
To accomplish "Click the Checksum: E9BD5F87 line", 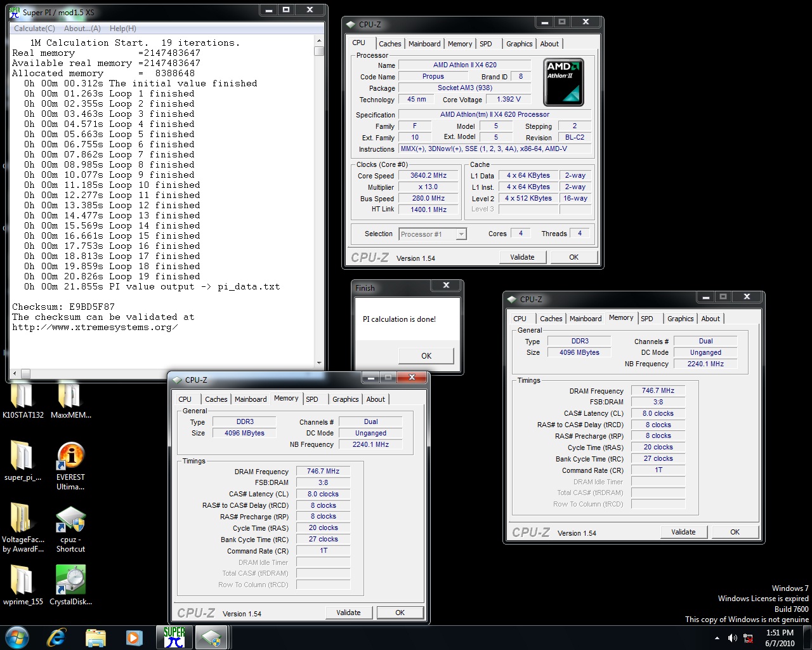I will click(x=63, y=307).
